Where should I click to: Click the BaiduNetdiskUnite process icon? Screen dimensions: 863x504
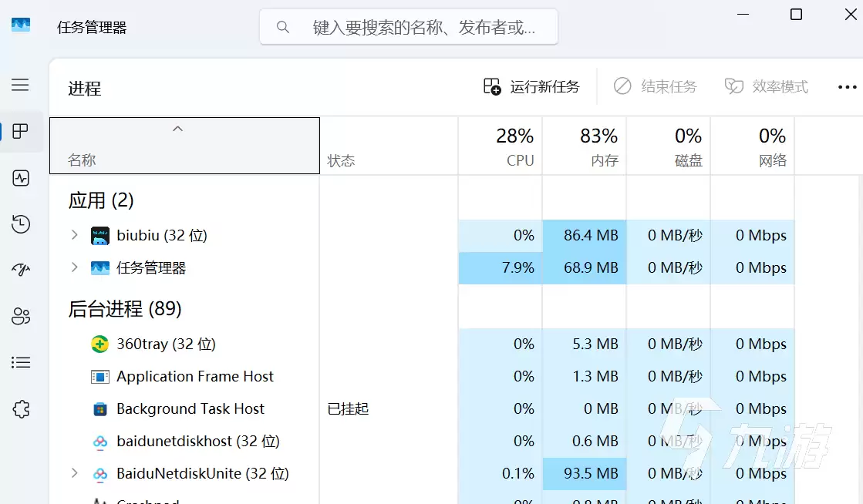99,474
